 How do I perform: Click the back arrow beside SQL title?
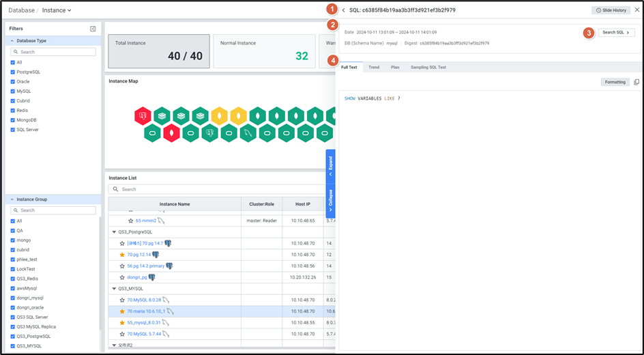(343, 10)
